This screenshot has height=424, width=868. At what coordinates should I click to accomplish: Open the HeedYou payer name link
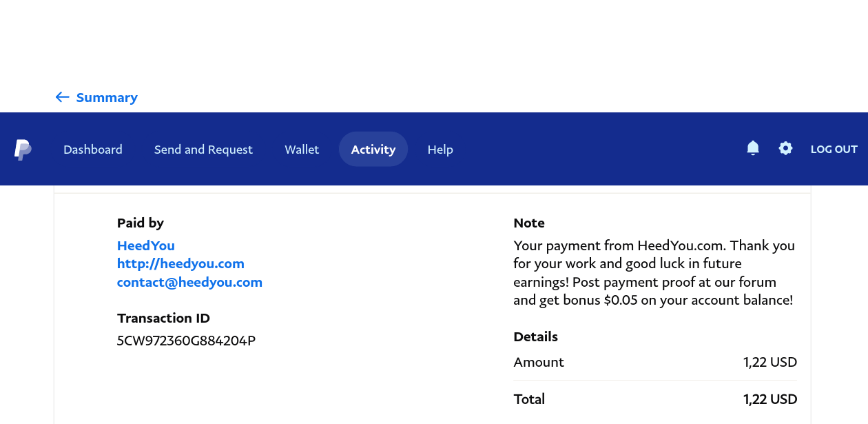click(x=146, y=245)
